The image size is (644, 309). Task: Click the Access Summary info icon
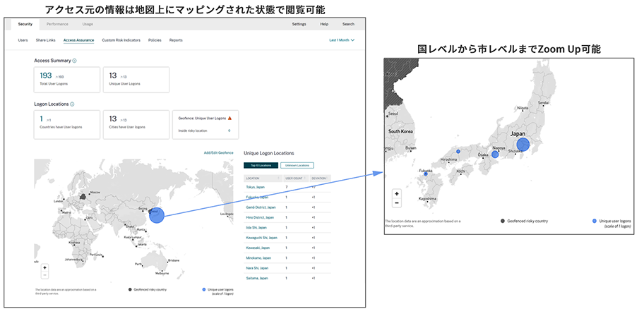pos(74,61)
